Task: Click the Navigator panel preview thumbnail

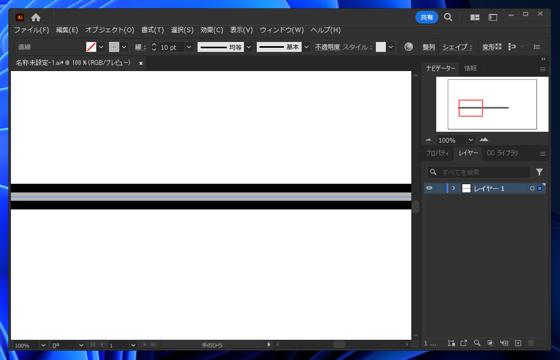Action: point(492,104)
